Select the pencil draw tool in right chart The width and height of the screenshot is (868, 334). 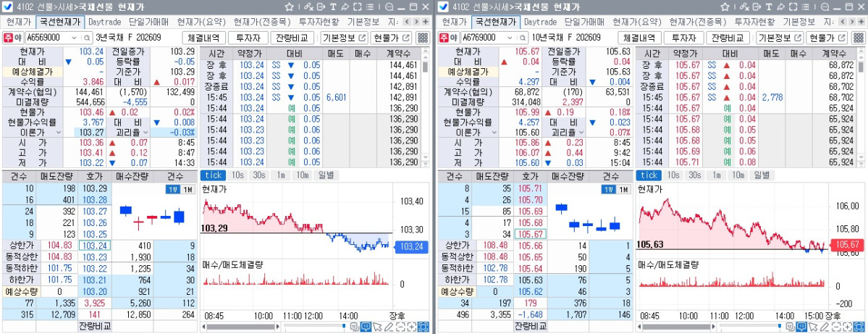pyautogui.click(x=825, y=327)
